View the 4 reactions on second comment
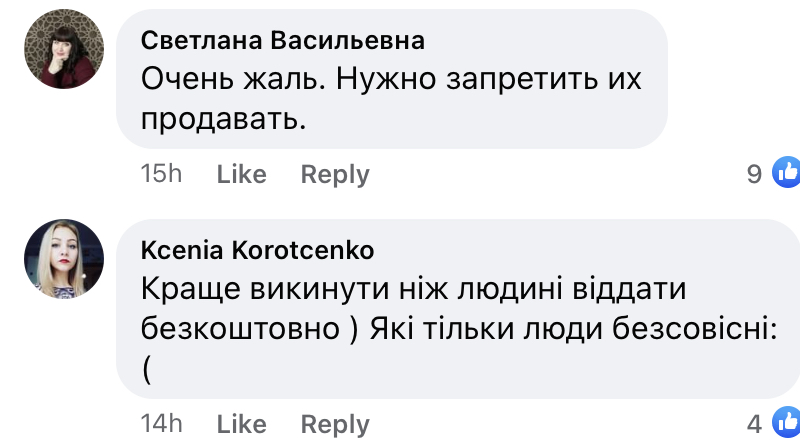This screenshot has height=445, width=800. coord(755,424)
